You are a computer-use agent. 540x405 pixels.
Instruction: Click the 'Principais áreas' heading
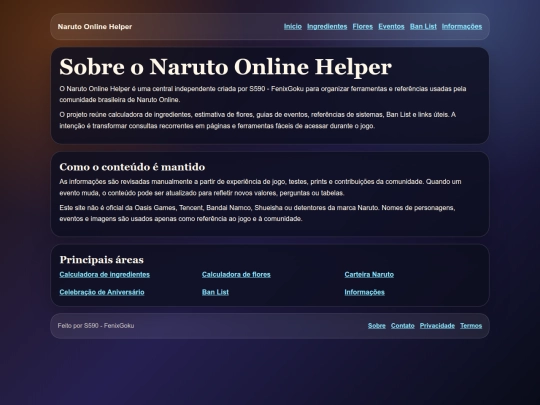(x=101, y=259)
